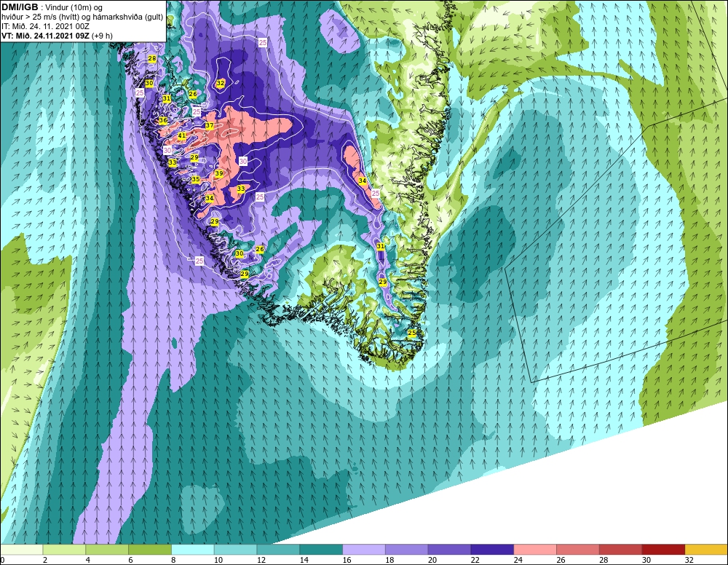728x565 pixels.
Task: Pick the 28–30 m/s red legend swatch
Action: pos(620,549)
